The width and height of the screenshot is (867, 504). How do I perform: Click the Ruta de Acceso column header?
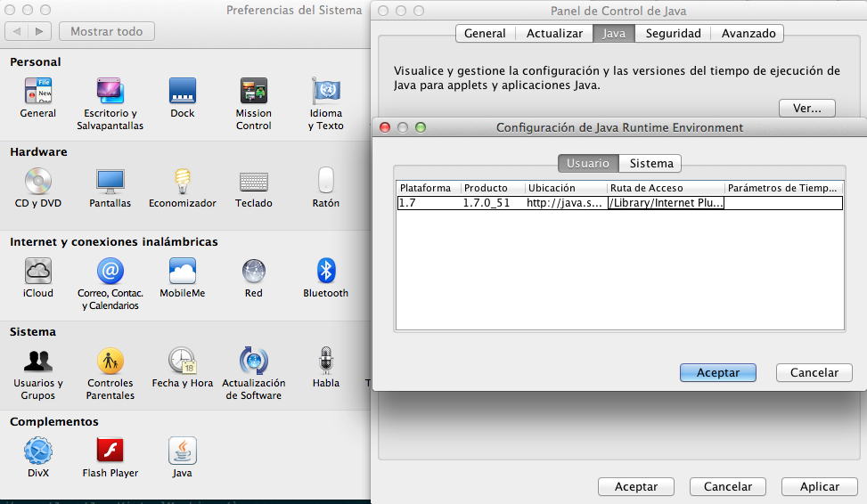pyautogui.click(x=666, y=188)
